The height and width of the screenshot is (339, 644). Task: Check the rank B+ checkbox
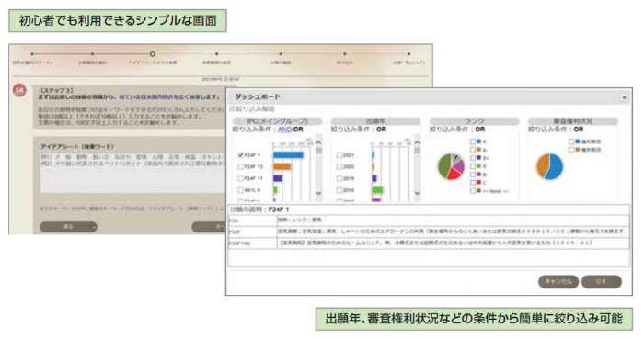473,158
